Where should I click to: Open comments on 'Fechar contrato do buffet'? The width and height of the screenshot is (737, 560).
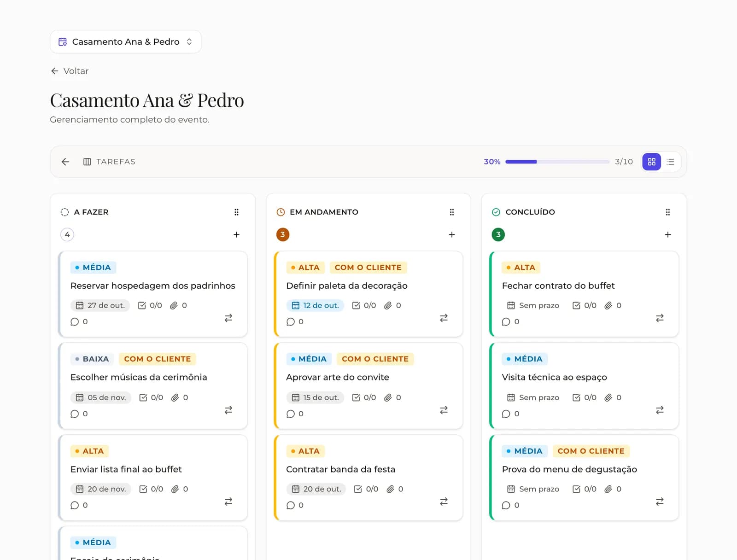pos(510,321)
